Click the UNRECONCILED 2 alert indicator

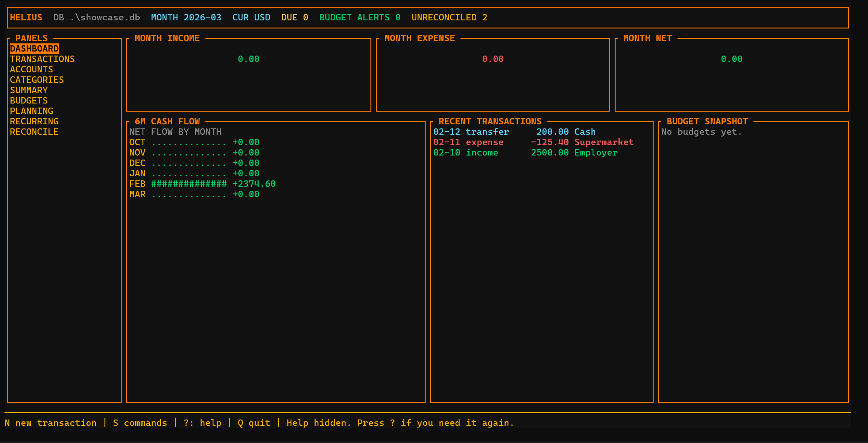tap(449, 17)
